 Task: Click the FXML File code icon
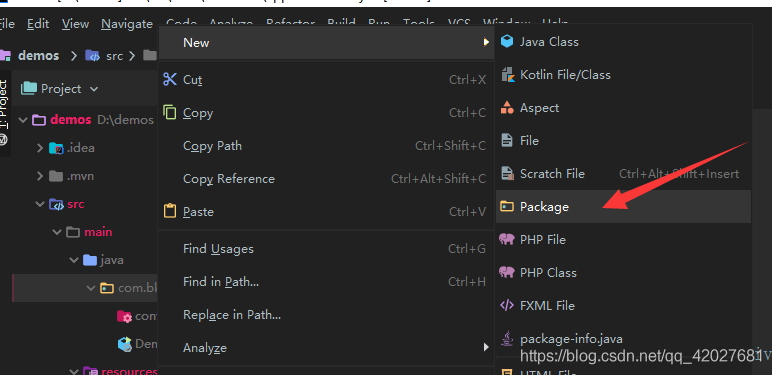(507, 306)
